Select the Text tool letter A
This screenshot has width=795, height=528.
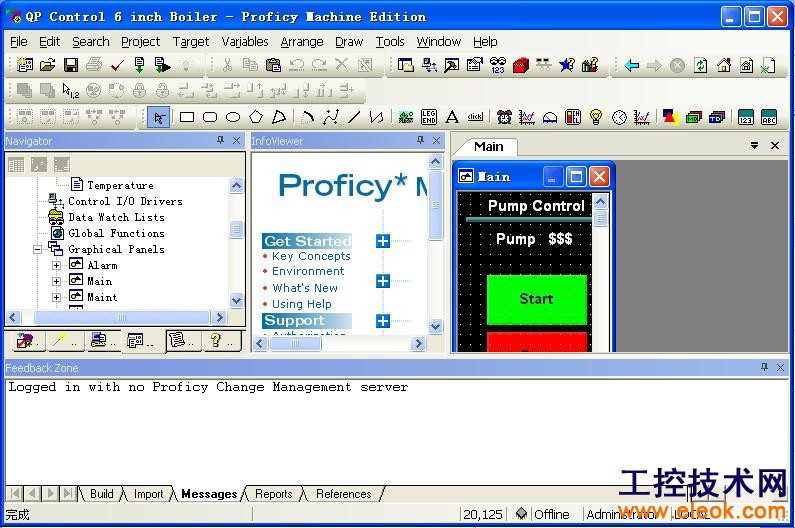[x=452, y=117]
